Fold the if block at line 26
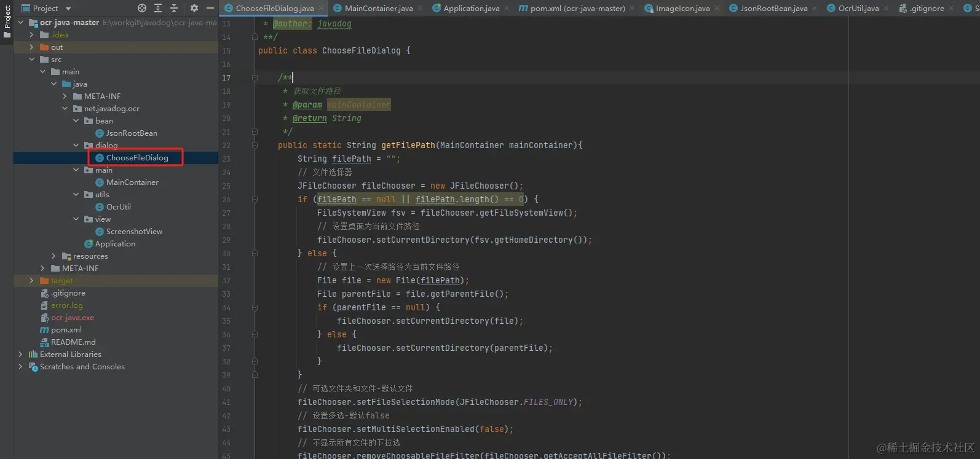This screenshot has height=459, width=980. (x=255, y=200)
